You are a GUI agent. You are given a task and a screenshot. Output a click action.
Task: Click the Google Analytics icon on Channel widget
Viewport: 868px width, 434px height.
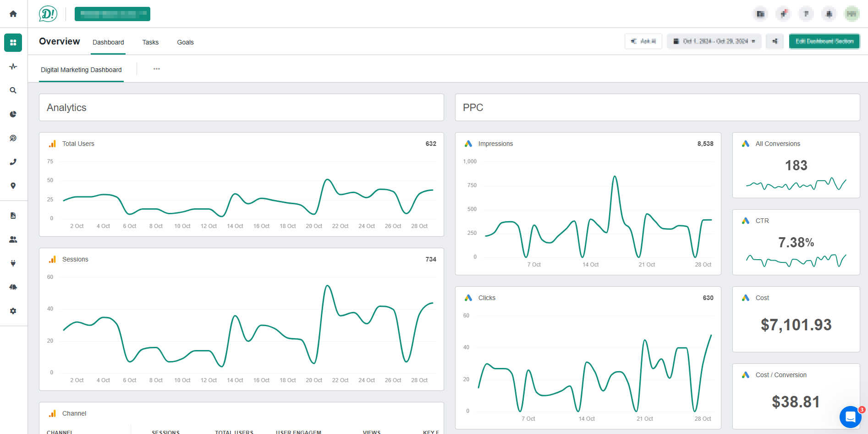52,413
